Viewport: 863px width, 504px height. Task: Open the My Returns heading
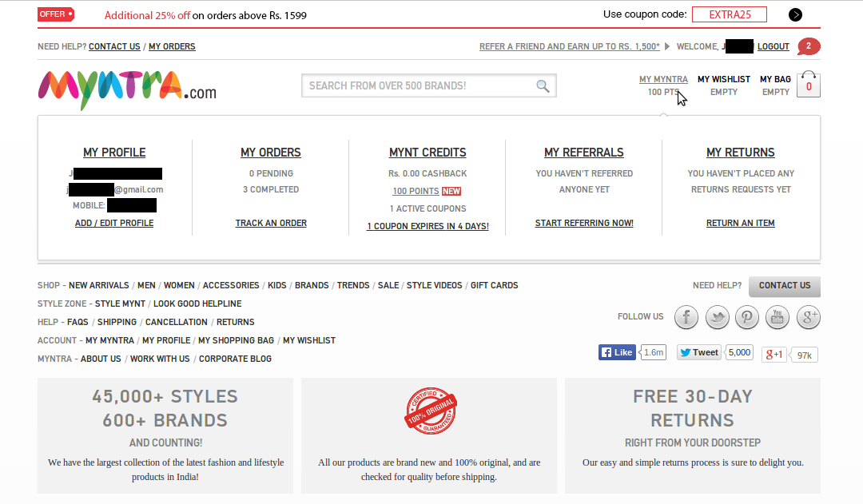[x=740, y=153]
